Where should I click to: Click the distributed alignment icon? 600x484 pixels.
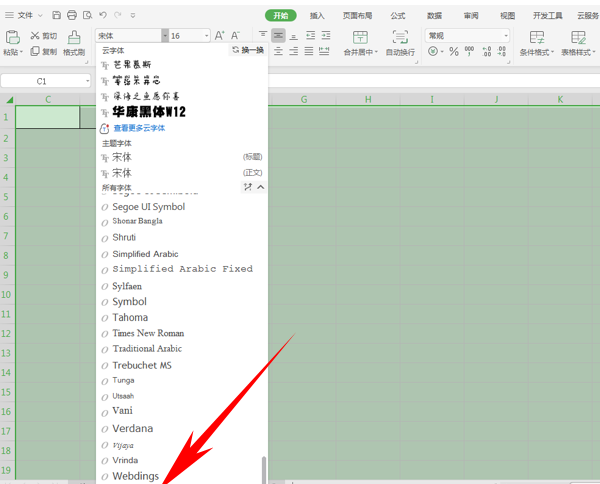(x=324, y=51)
